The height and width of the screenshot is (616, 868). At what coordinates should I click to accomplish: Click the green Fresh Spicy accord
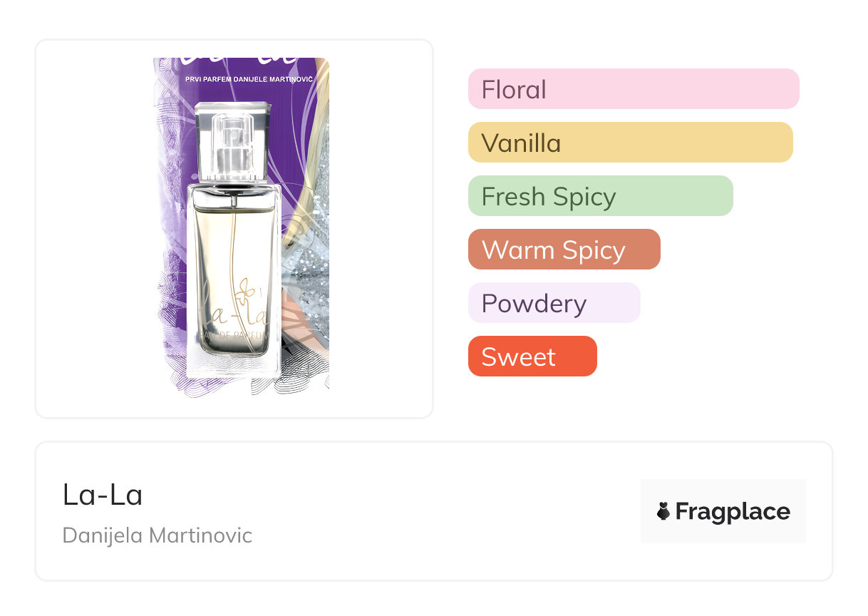tap(600, 196)
